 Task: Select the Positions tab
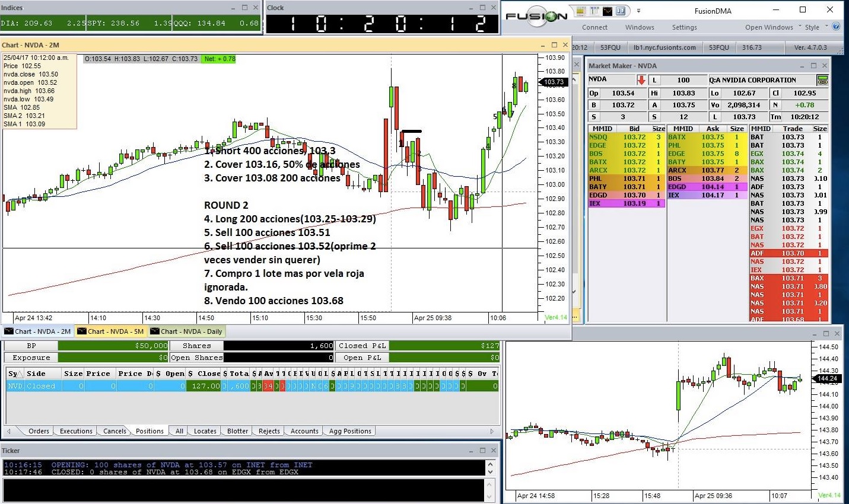click(150, 431)
